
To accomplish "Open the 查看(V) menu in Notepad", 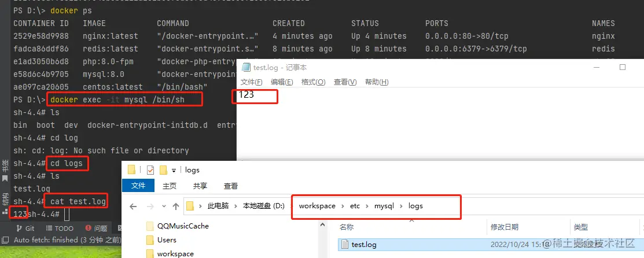I will pos(345,82).
